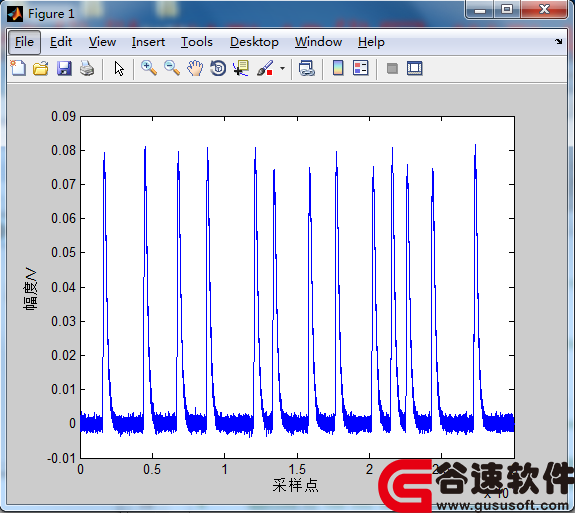Activate the Brush data tool
Image resolution: width=575 pixels, height=513 pixels.
click(x=265, y=68)
